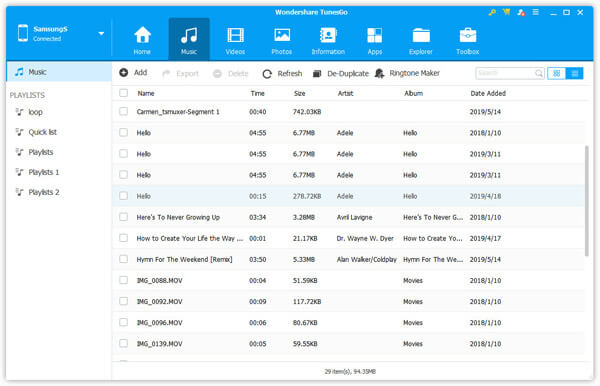Click the Add music button
600x386 pixels.
coord(133,73)
